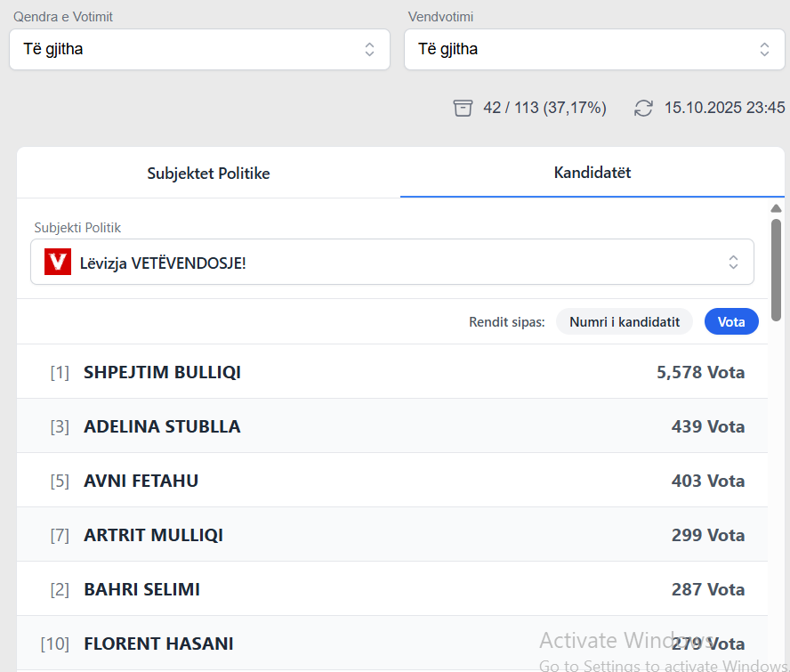Click the red Vetëvendosje "V" party logo
790x672 pixels.
pos(57,262)
